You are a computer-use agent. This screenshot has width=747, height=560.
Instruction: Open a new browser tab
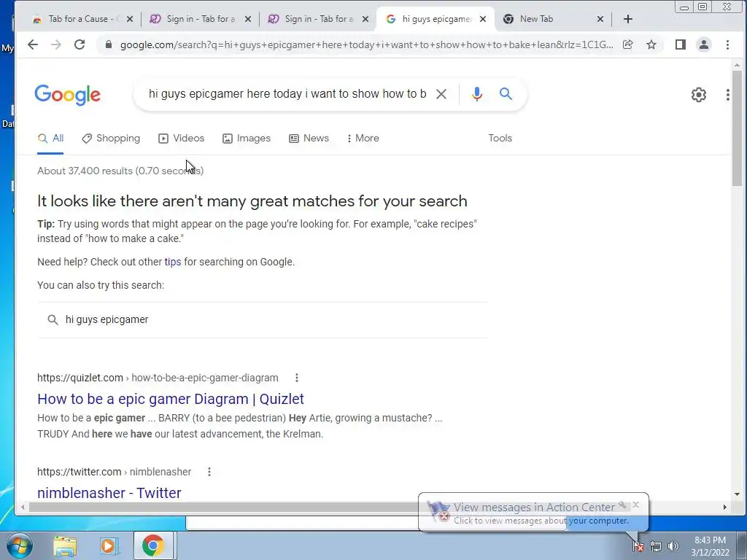[x=628, y=19]
